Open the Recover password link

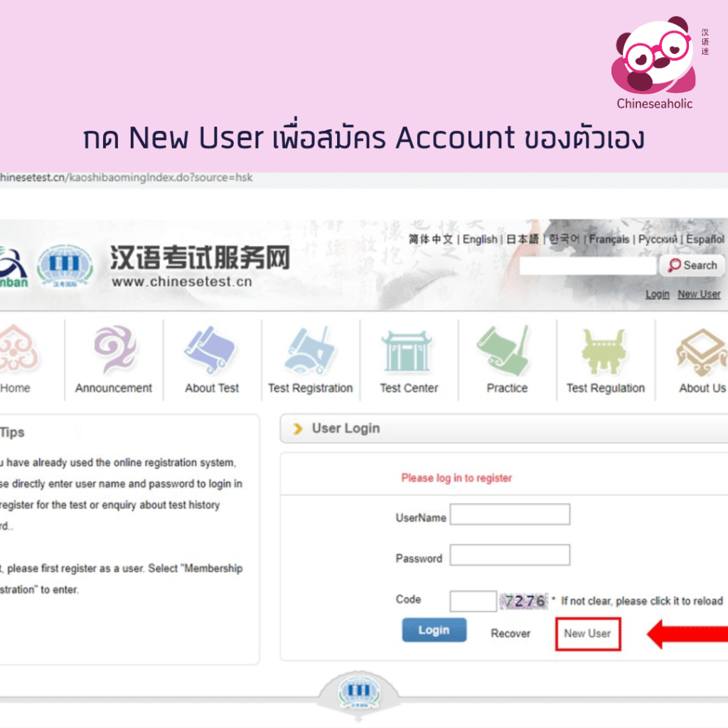[510, 633]
